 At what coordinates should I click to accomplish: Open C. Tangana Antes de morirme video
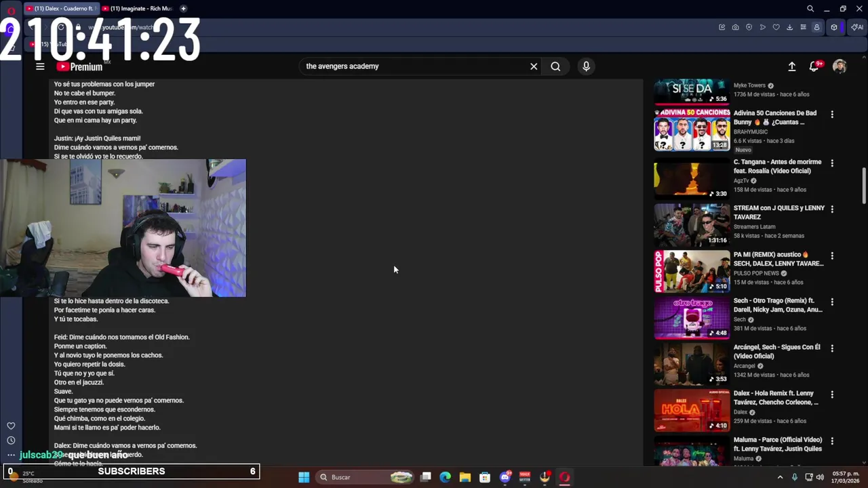(x=777, y=167)
